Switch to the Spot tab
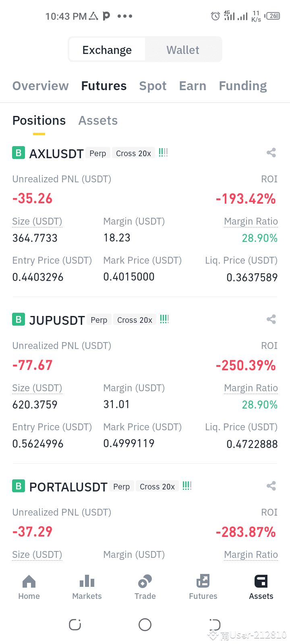 pos(153,86)
